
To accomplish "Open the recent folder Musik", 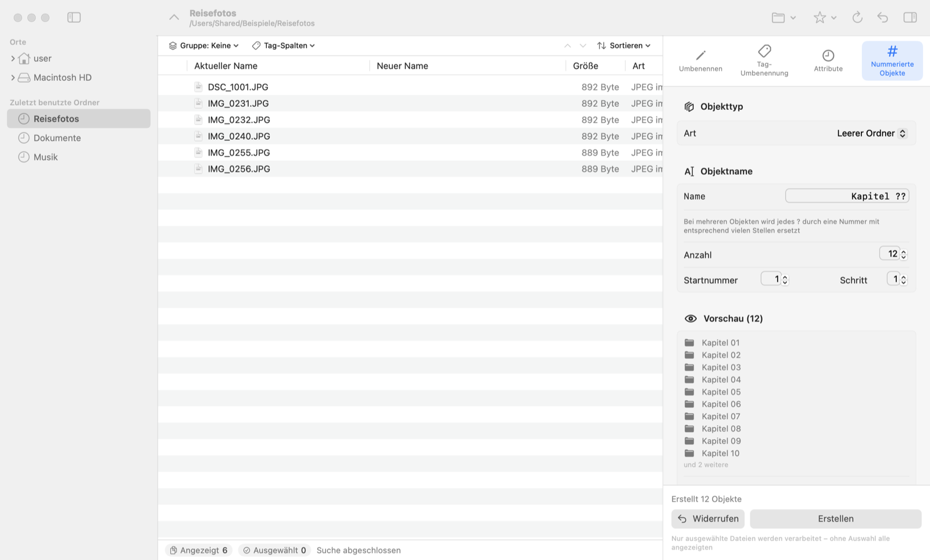I will tap(78, 157).
